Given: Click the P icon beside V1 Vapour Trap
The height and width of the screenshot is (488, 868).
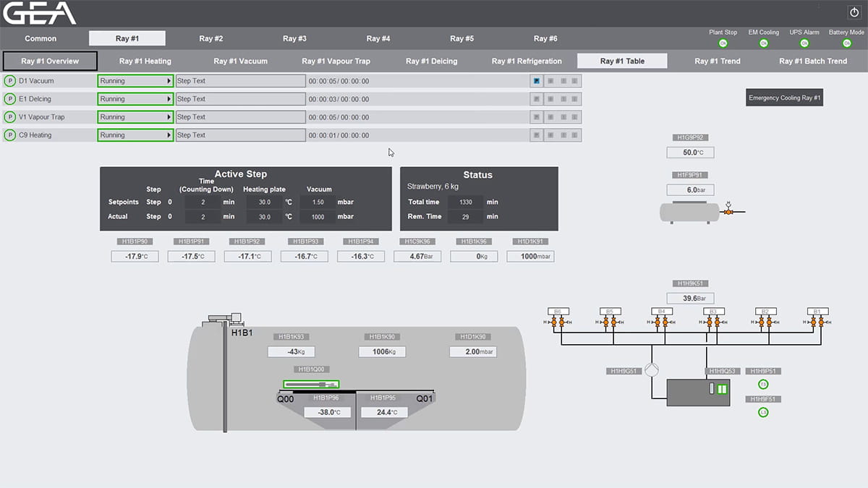Looking at the screenshot, I should click(x=10, y=117).
